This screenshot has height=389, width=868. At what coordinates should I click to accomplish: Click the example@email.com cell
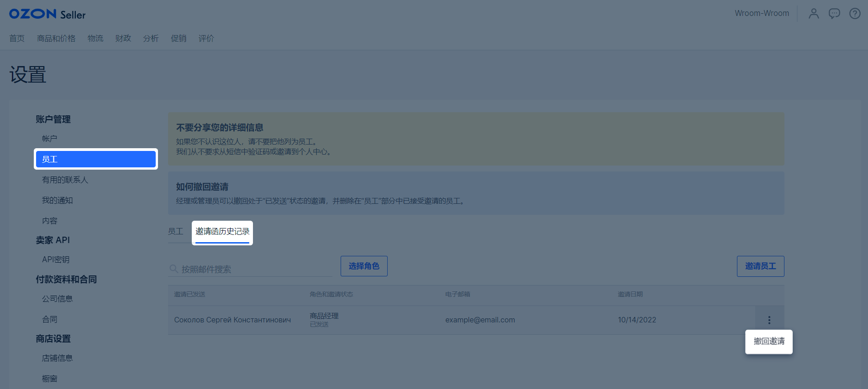pos(480,320)
